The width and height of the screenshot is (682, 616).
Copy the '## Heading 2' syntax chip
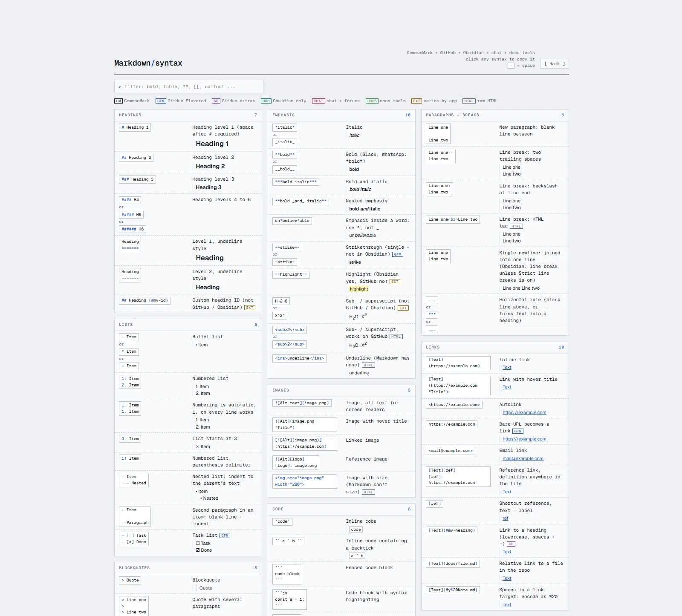136,158
